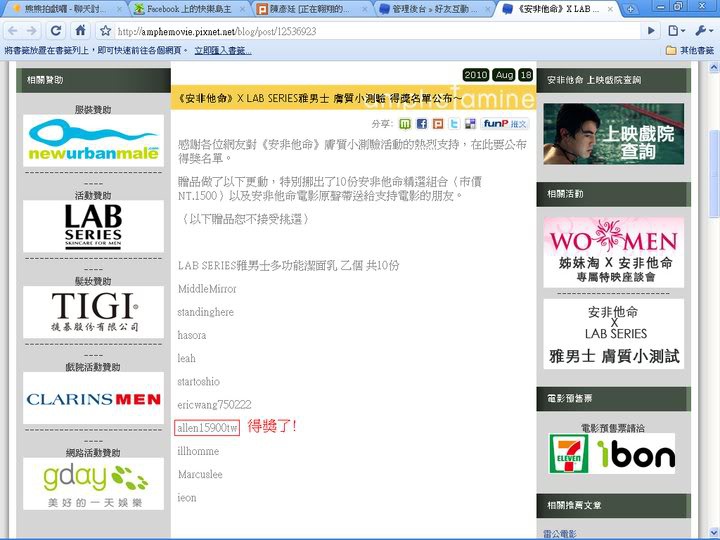Click the 2010 date badge

pos(475,75)
